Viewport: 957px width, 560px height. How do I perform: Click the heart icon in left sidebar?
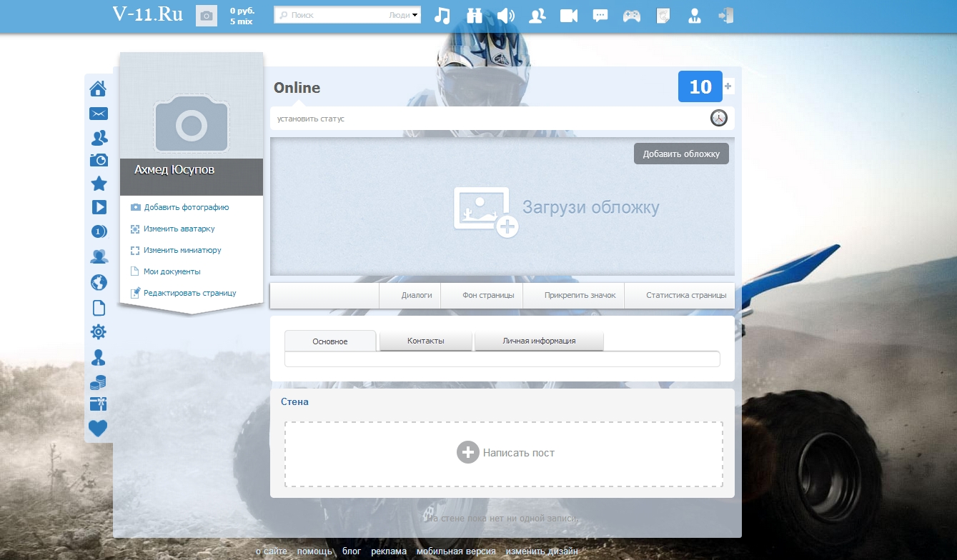click(98, 428)
